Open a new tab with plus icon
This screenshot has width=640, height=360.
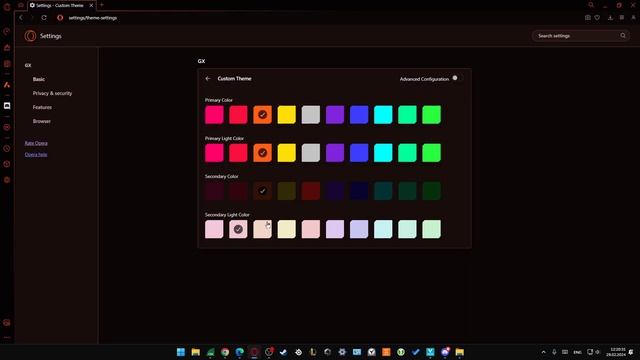click(x=102, y=5)
